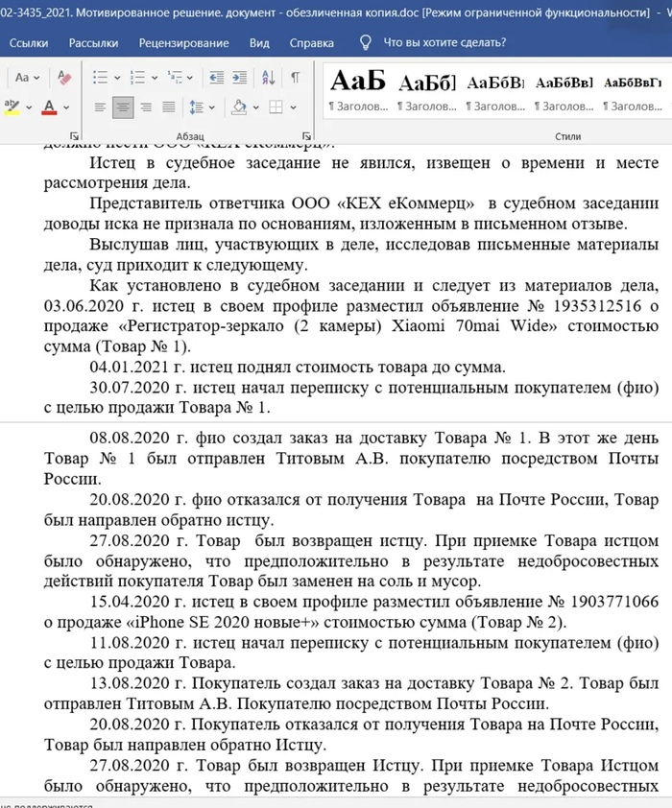Justify text to both margins

click(x=169, y=107)
